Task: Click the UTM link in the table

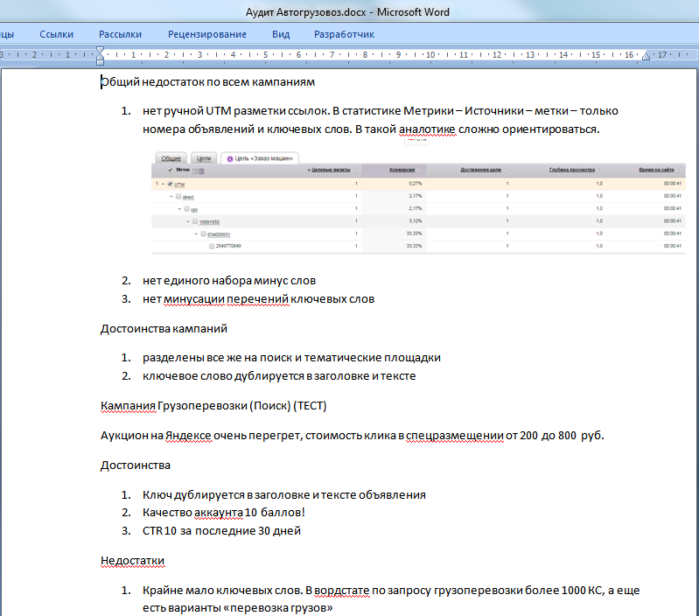Action: pos(179,185)
